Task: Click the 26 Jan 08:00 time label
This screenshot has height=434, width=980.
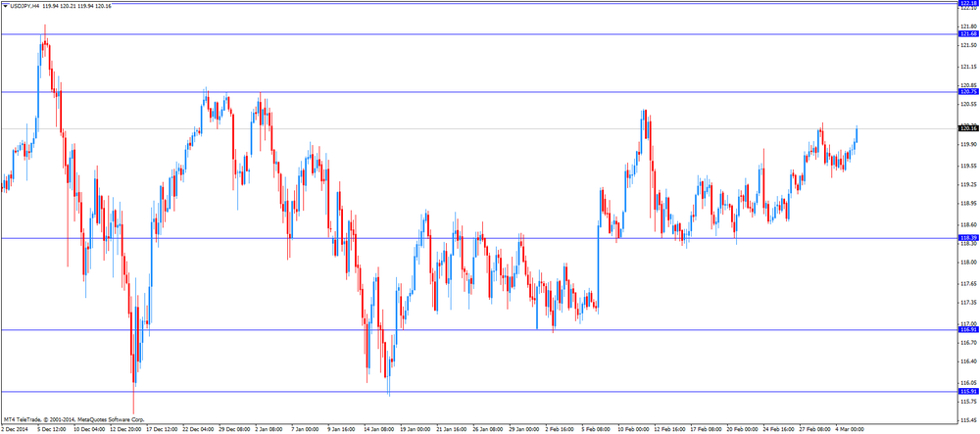Action: (x=487, y=430)
